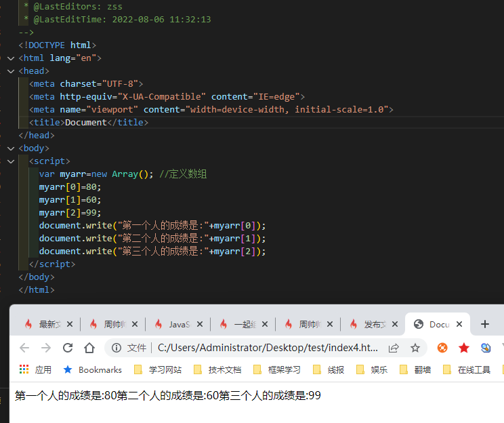
Task: Go to the browser home page
Action: (x=89, y=348)
